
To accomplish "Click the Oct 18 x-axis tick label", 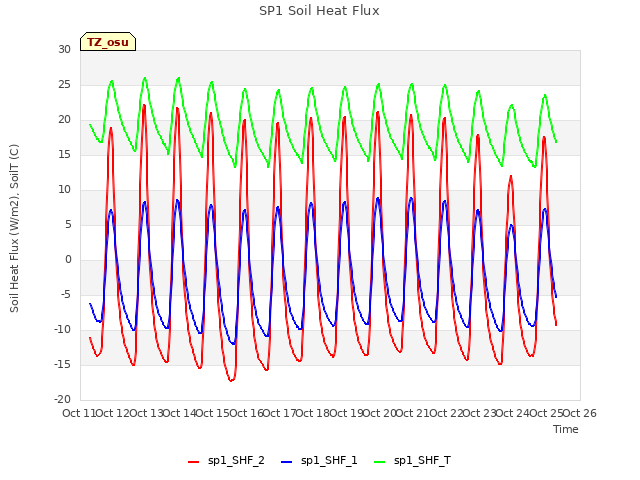I will click(313, 413).
